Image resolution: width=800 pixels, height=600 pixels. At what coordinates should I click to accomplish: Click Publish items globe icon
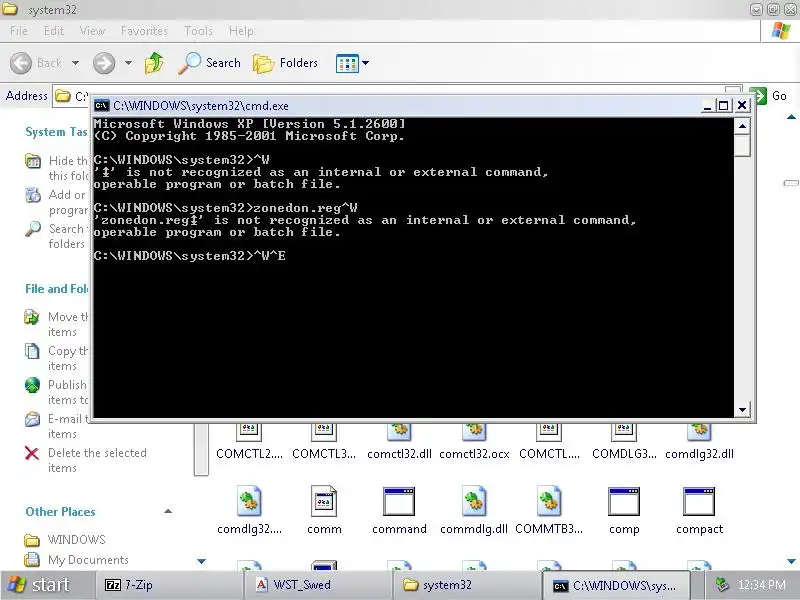32,385
